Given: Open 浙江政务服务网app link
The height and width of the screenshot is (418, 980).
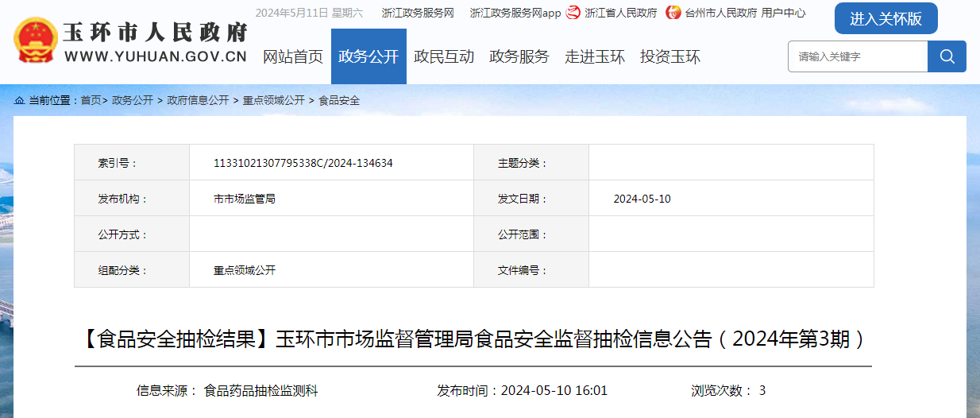Looking at the screenshot, I should (x=515, y=13).
